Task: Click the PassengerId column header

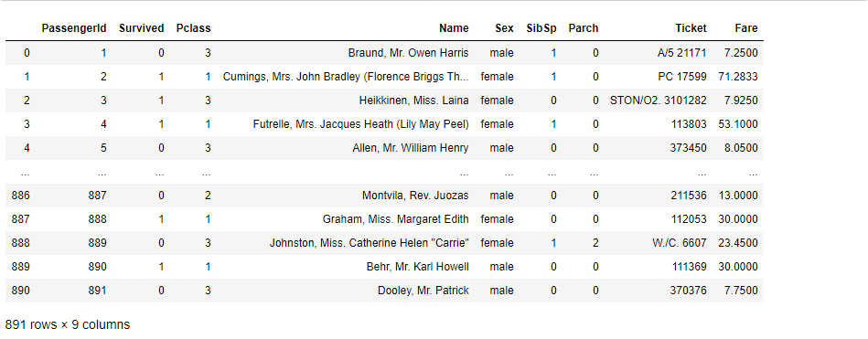Action: (x=73, y=28)
